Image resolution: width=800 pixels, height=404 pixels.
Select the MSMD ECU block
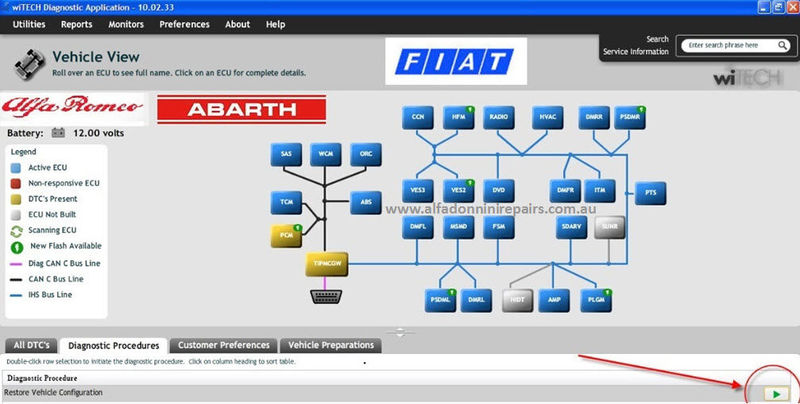(x=459, y=228)
